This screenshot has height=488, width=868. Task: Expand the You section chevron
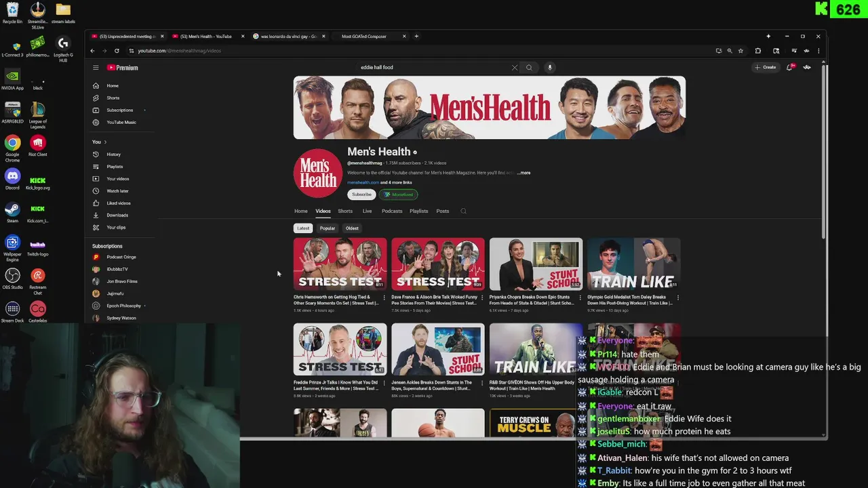(105, 142)
